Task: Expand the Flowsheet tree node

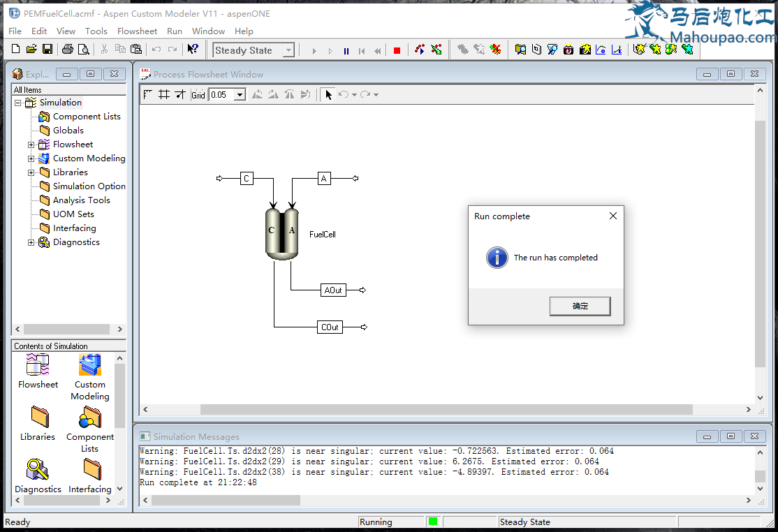Action: coord(31,145)
